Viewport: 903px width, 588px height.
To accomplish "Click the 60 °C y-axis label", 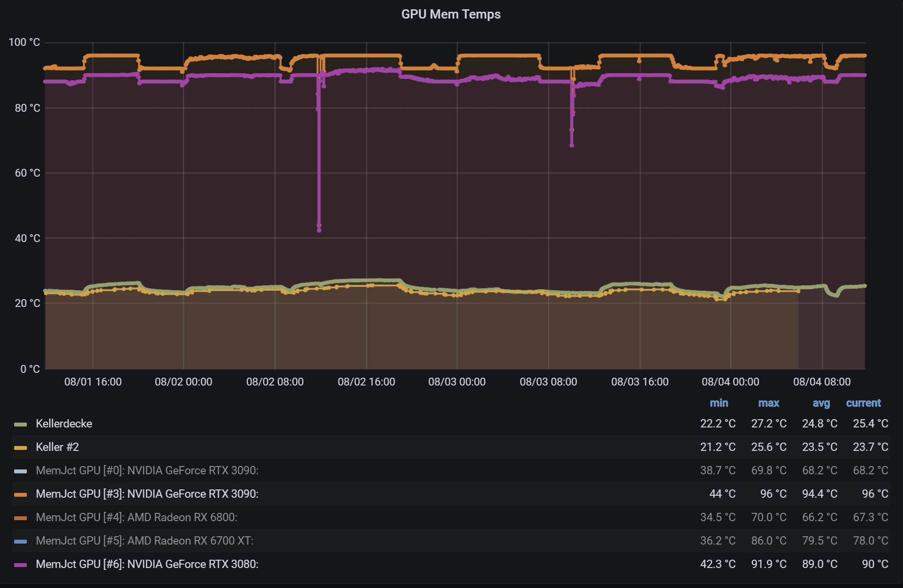I will point(27,173).
